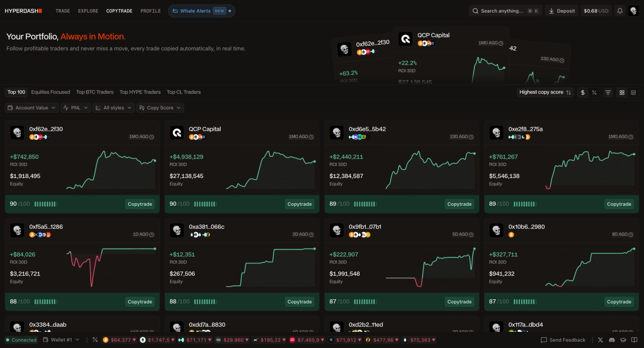The width and height of the screenshot is (644, 348).
Task: Click the Ethereum $1.747,5 ticker
Action: (x=156, y=340)
